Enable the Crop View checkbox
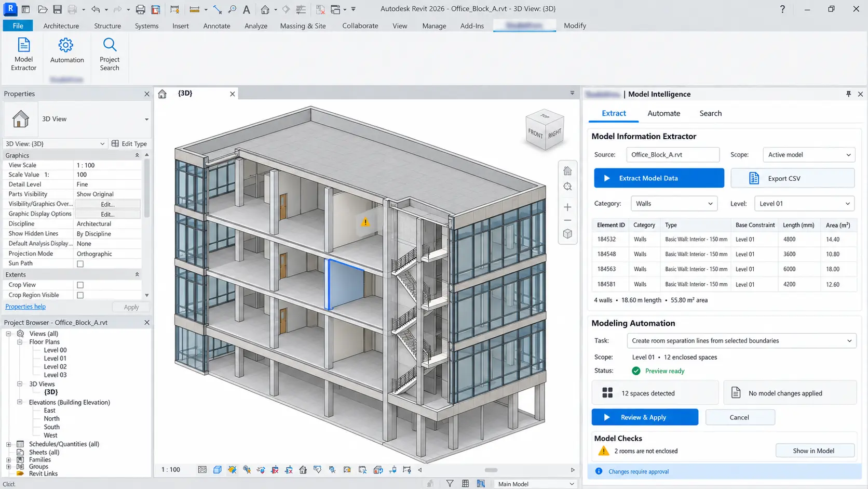The height and width of the screenshot is (489, 868). click(x=80, y=285)
